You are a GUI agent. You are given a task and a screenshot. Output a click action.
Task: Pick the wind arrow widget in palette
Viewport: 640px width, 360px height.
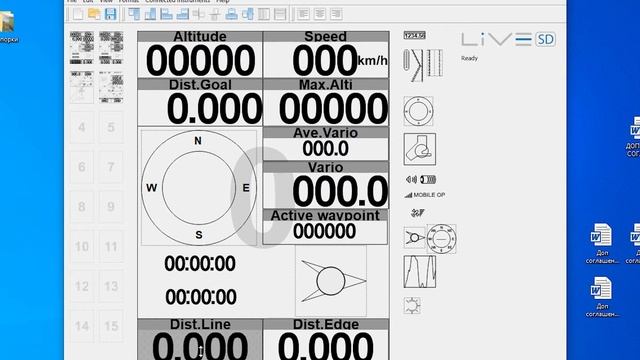pos(415,238)
